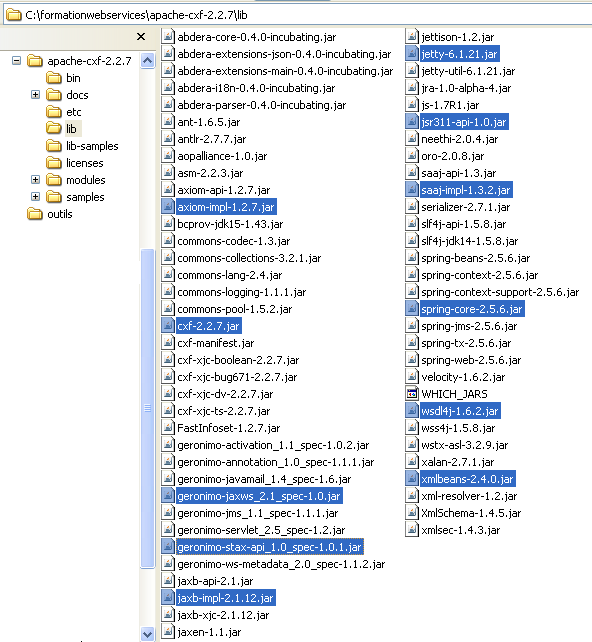Click the abdera-core-0.4.0-incubating.jar file icon
Screen dimensions: 592x642
point(167,37)
